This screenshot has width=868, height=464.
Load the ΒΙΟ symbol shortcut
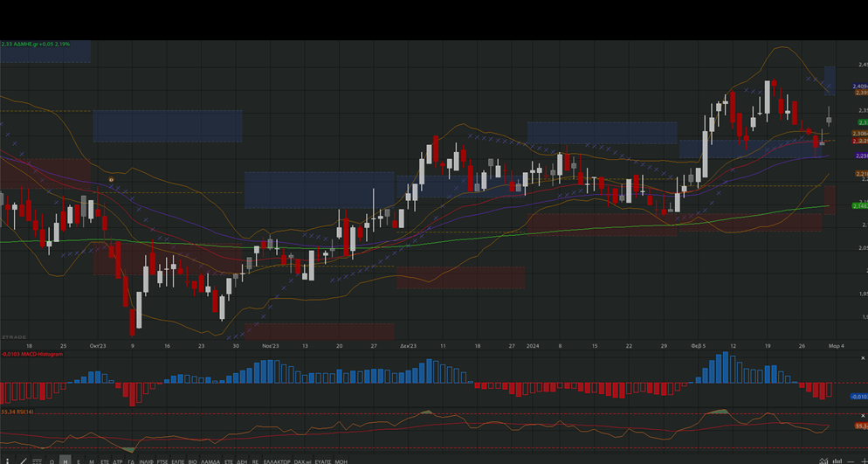pyautogui.click(x=193, y=461)
